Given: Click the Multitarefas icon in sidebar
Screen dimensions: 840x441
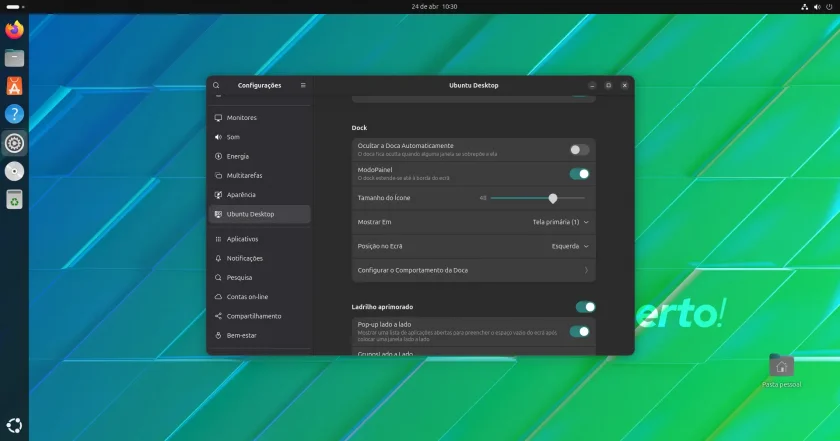Looking at the screenshot, I should [x=218, y=176].
